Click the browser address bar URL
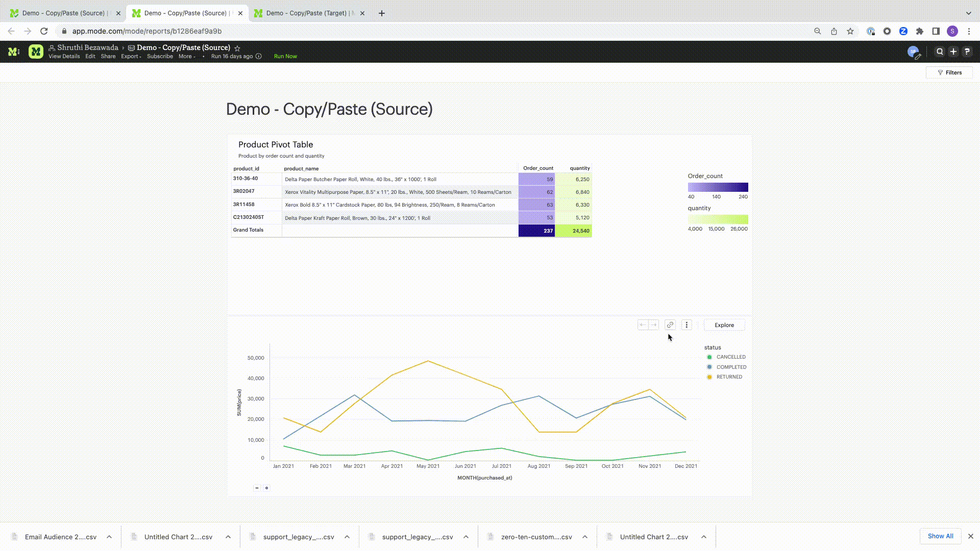 click(x=147, y=31)
